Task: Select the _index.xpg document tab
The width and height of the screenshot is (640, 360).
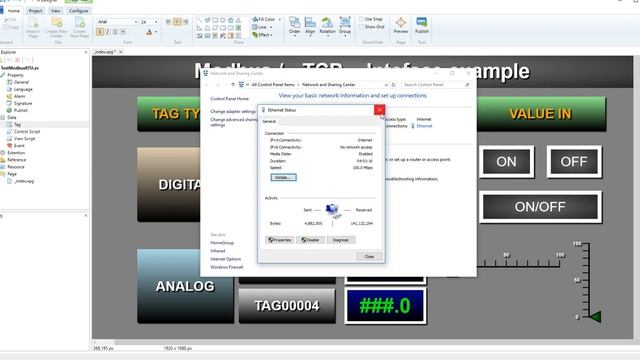Action: (x=105, y=52)
